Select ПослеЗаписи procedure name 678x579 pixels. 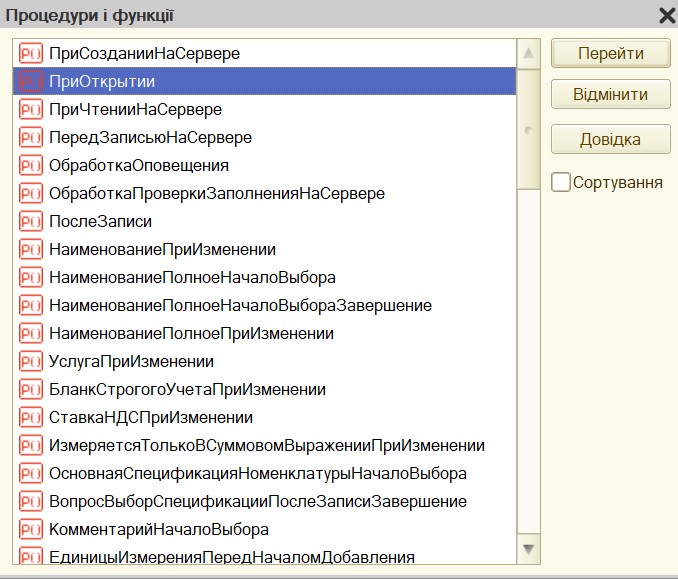(100, 221)
